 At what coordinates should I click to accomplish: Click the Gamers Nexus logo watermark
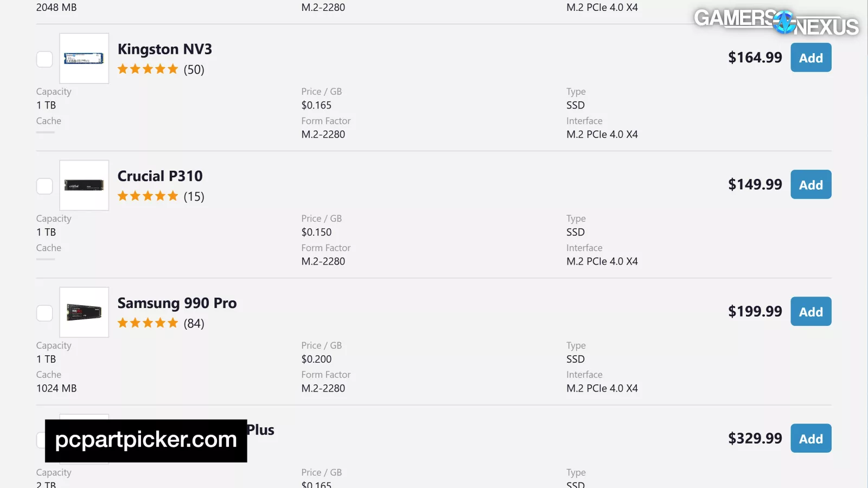pos(776,22)
